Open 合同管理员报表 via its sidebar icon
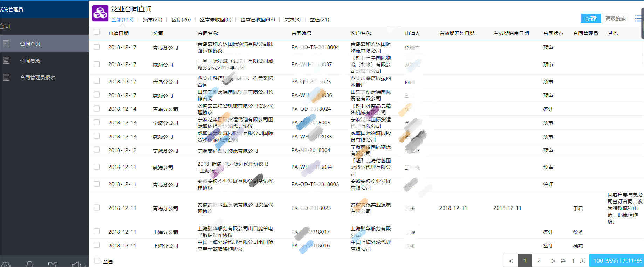Image resolution: width=644 pixels, height=267 pixels. [6, 77]
